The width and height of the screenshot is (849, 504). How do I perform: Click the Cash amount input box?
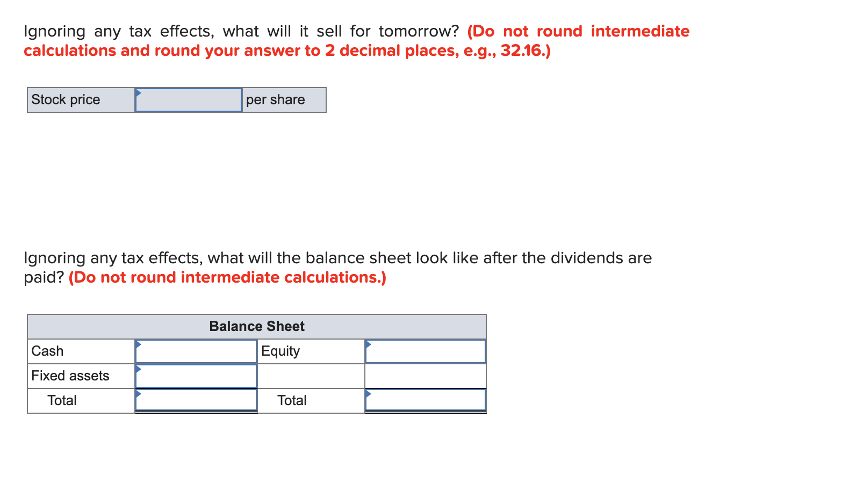pyautogui.click(x=196, y=351)
